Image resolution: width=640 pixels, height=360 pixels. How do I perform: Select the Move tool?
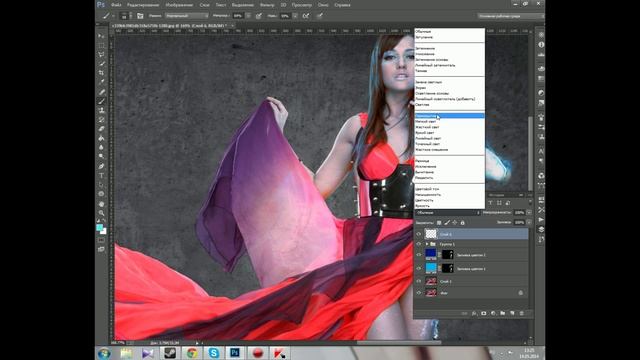pos(101,36)
